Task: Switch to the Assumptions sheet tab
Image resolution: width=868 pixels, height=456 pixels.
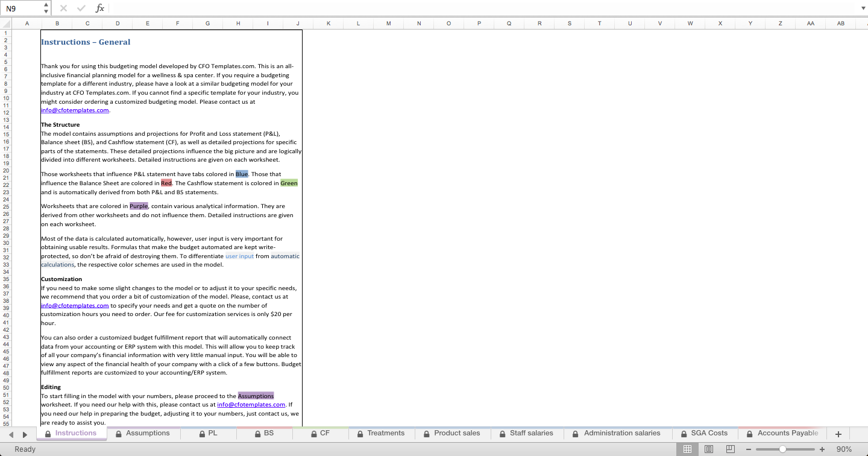Action: coord(143,433)
